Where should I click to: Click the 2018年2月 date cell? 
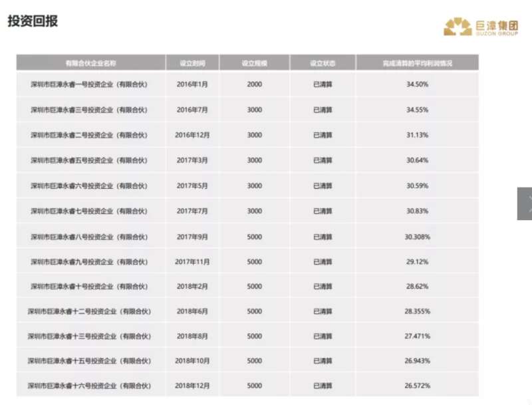[x=192, y=287]
